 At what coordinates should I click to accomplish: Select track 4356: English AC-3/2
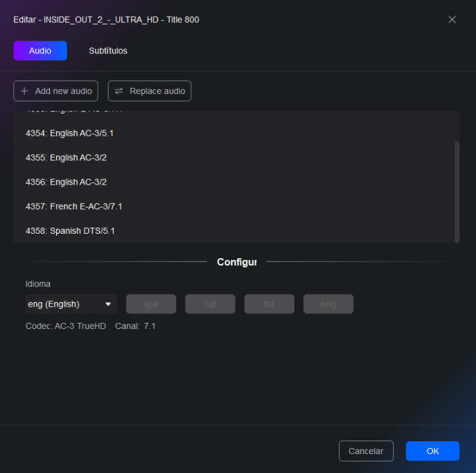tap(234, 182)
